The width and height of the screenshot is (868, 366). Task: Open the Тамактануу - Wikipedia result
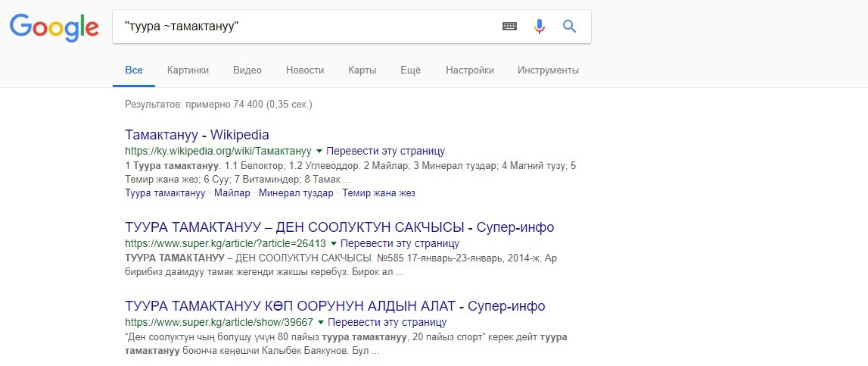tap(197, 135)
